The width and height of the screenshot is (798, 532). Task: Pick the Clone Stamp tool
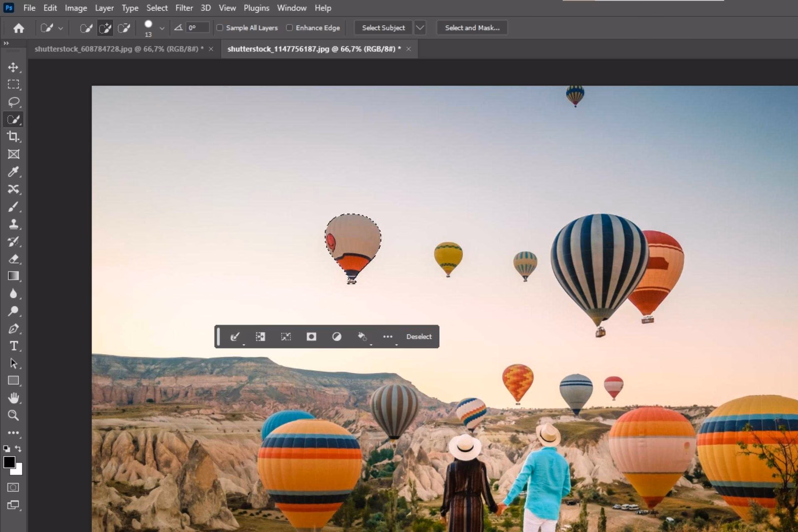click(x=14, y=224)
